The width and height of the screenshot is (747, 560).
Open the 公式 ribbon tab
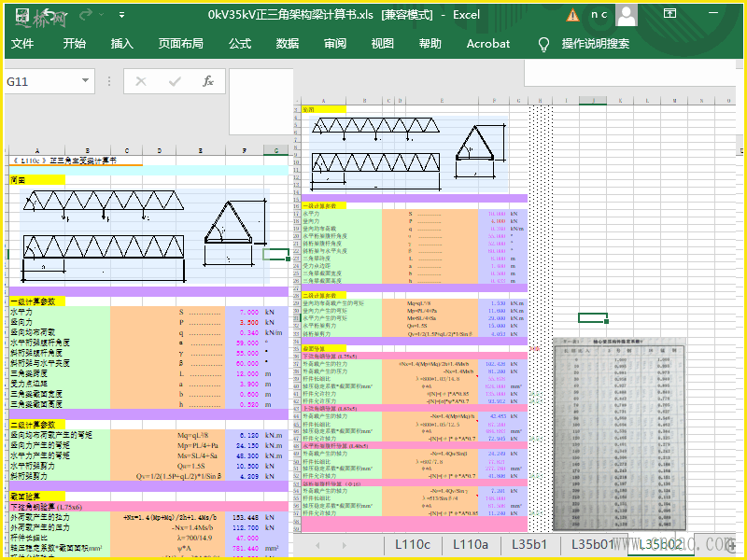[x=240, y=44]
